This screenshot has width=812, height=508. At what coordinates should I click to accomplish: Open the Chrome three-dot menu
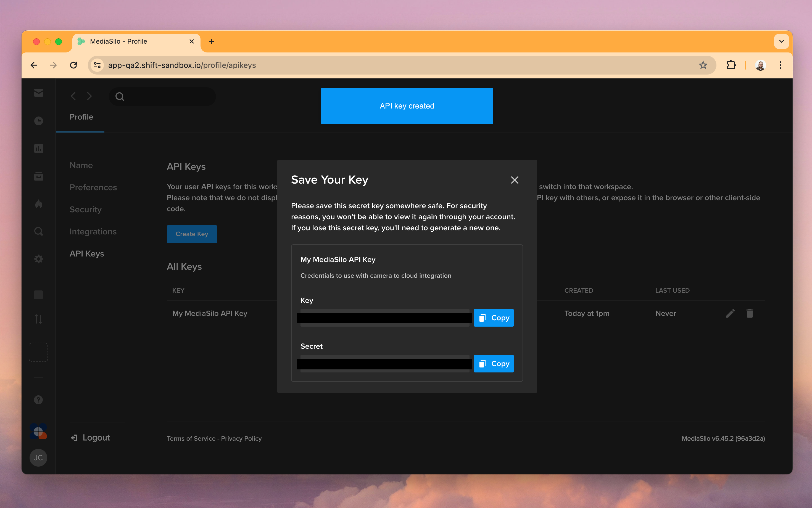[x=781, y=65]
